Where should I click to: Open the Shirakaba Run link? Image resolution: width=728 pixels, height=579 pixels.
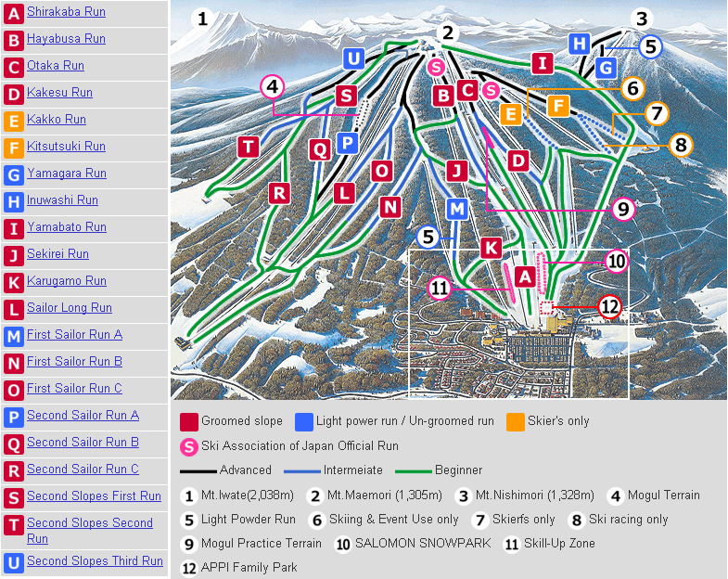point(66,12)
